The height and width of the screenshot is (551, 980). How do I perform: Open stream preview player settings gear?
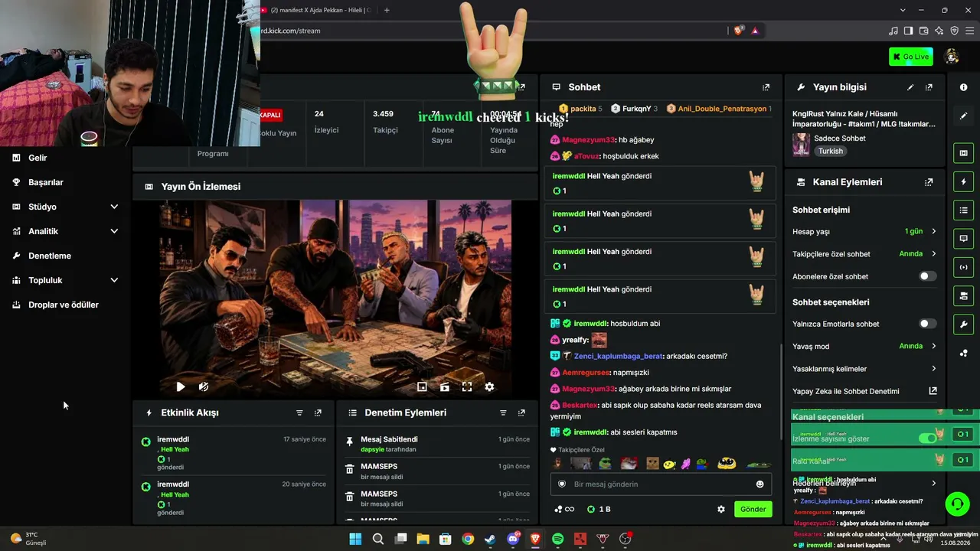coord(490,387)
